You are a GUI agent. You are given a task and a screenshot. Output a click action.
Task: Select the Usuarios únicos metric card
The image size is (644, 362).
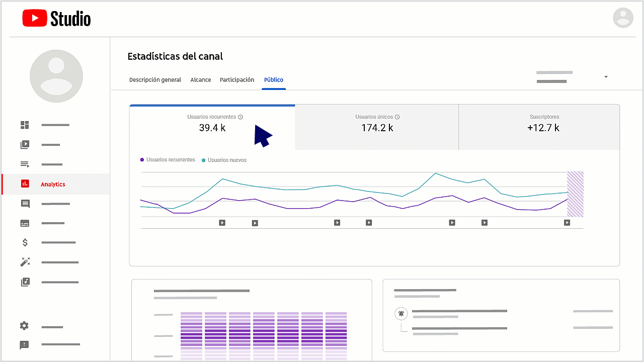[376, 127]
